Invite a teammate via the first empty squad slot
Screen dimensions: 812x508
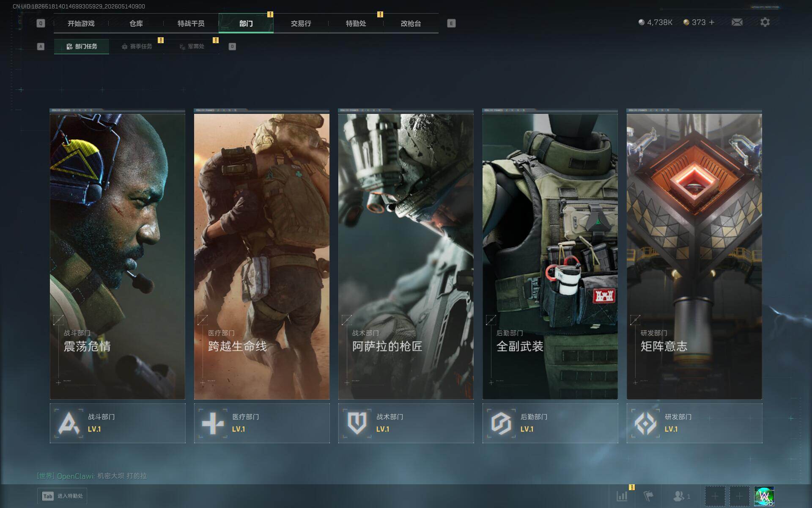coord(715,496)
